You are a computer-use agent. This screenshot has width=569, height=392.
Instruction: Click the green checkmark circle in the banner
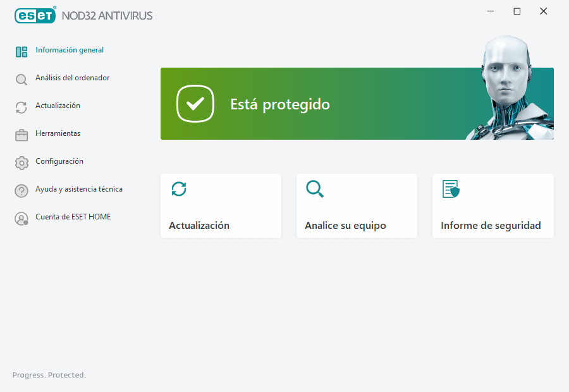click(195, 104)
